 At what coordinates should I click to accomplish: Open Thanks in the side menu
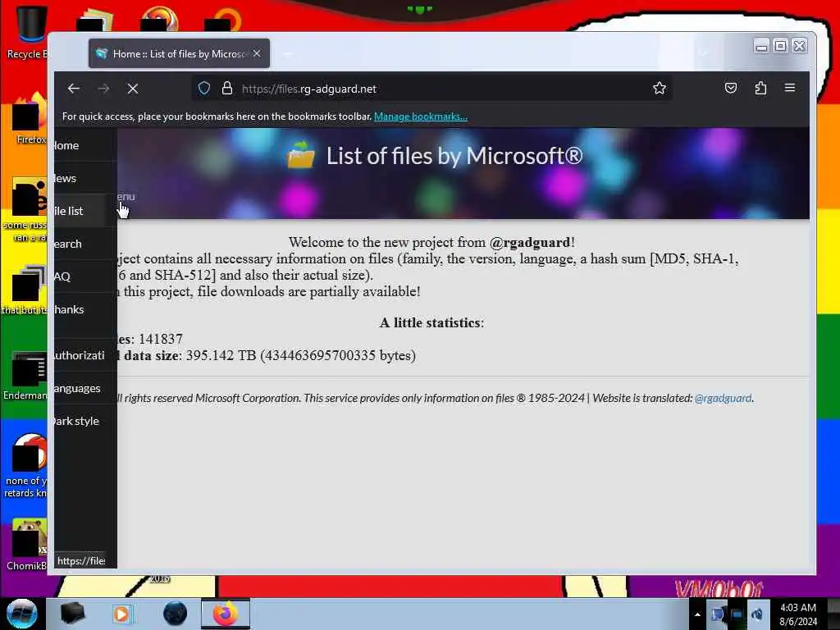pos(85,309)
